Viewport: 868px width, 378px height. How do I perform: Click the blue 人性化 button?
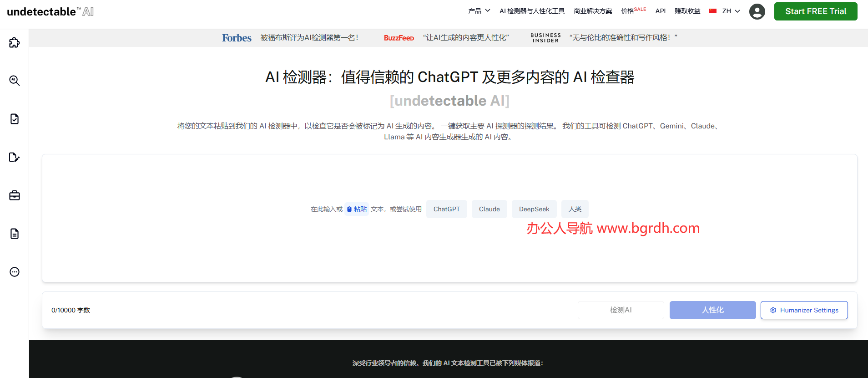[x=712, y=310]
